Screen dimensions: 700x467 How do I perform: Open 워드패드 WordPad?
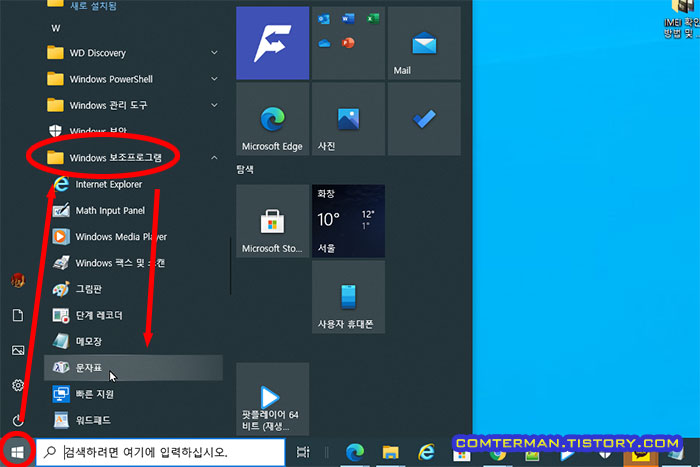(133, 420)
